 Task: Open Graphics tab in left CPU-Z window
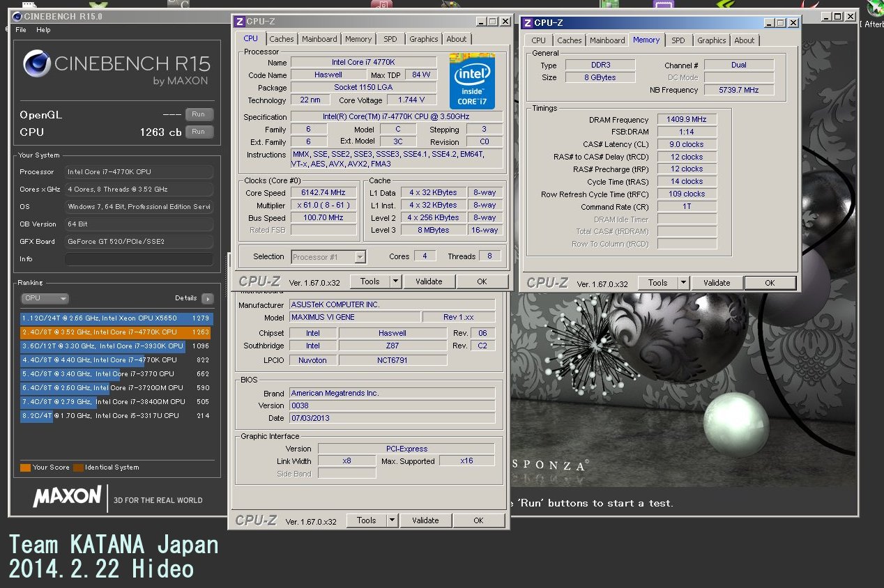424,40
